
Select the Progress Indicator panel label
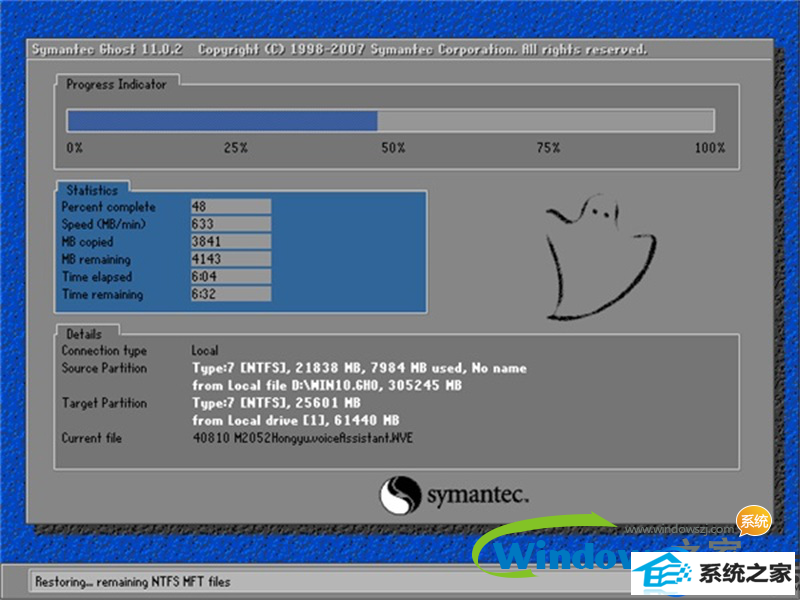tap(116, 84)
